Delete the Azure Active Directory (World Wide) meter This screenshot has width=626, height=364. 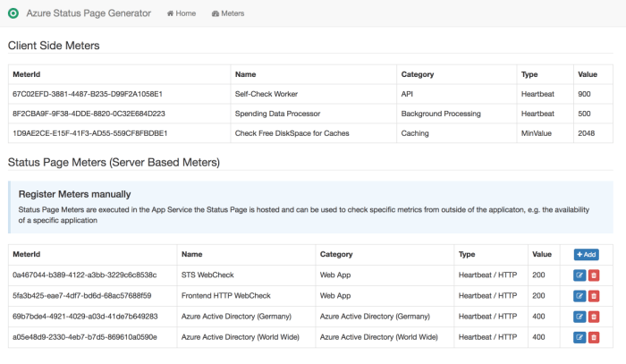point(594,337)
